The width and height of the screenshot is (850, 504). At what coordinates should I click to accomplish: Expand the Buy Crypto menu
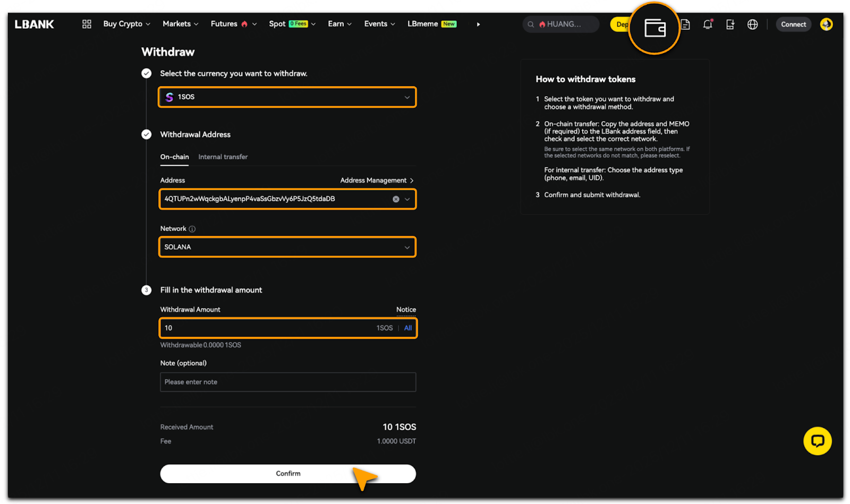[x=126, y=24]
